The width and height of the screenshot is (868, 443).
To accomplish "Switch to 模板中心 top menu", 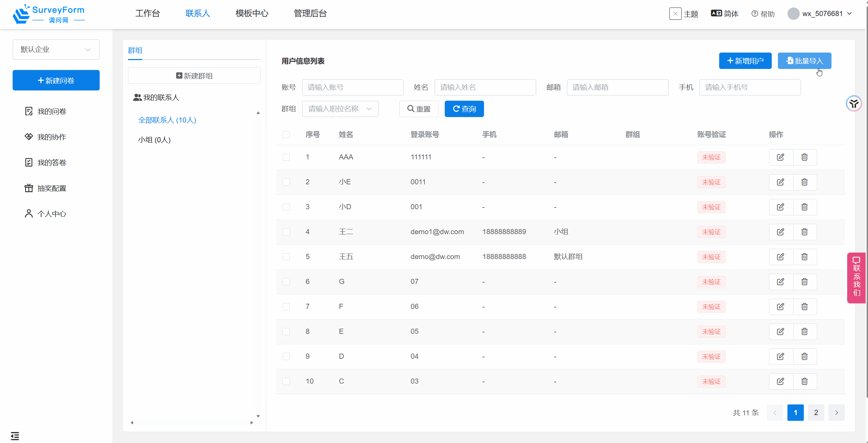I will point(252,13).
